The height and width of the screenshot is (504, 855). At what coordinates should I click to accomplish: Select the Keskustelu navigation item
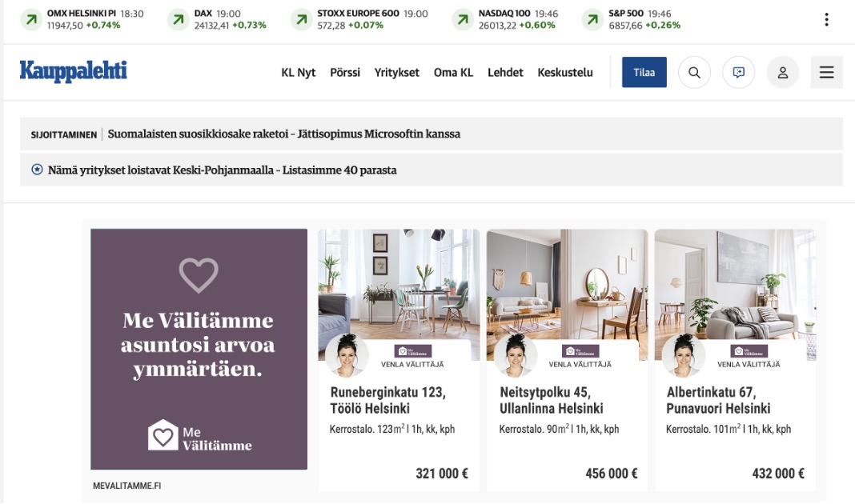coord(565,73)
